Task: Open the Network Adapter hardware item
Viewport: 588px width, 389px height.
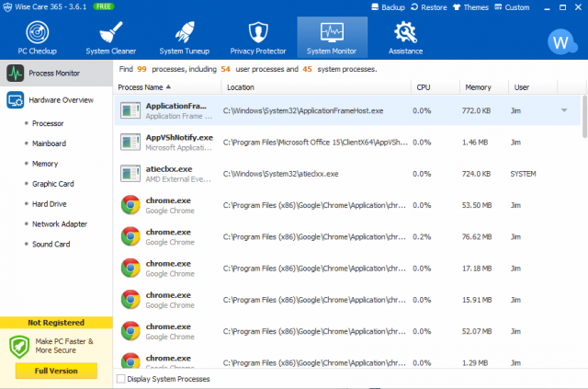Action: [x=60, y=224]
